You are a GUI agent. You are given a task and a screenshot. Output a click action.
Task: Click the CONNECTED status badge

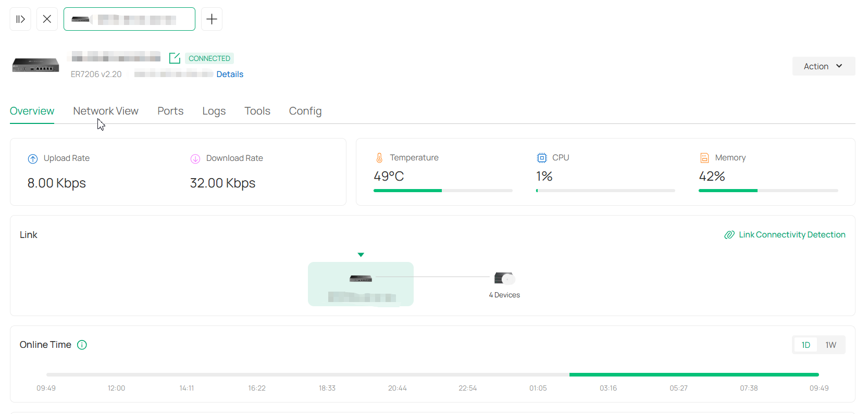click(209, 58)
